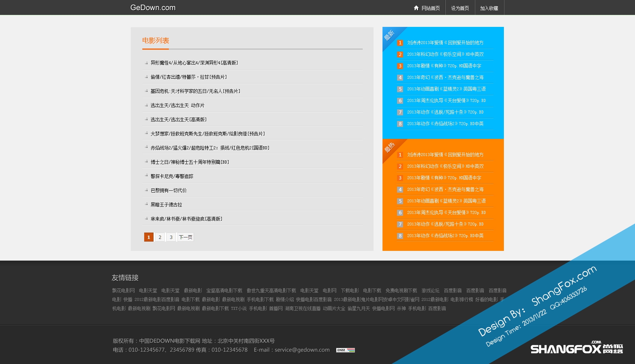Click the 湖南卫视在线直播 friend link
The image size is (635, 364).
click(x=303, y=309)
